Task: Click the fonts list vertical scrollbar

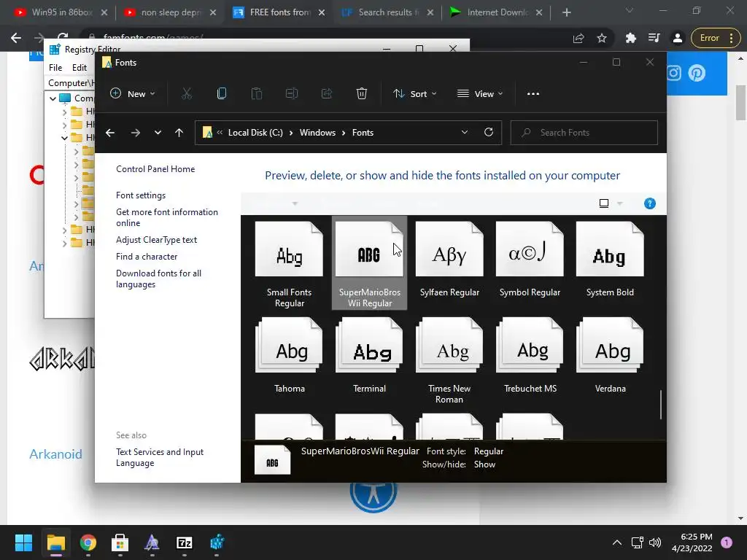Action: pos(661,405)
